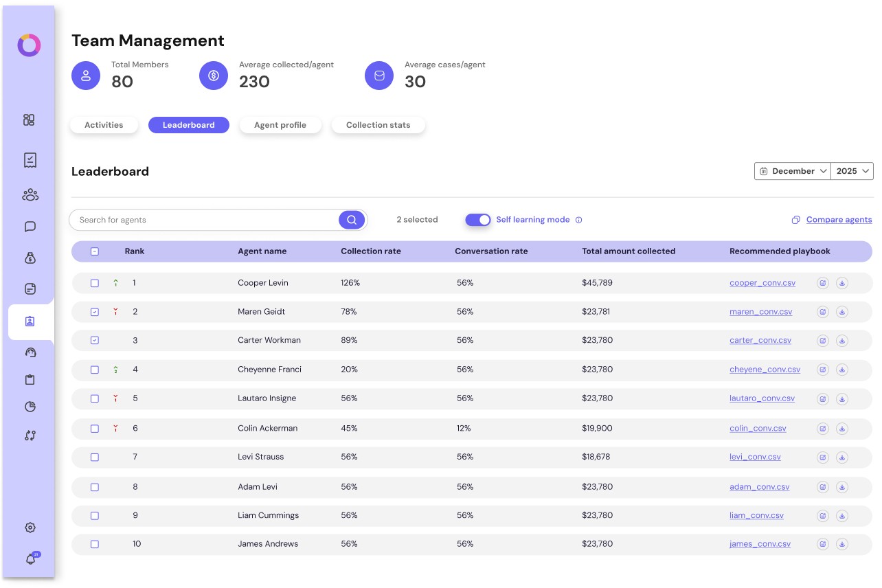Click the header select-all checkbox

[x=95, y=251]
